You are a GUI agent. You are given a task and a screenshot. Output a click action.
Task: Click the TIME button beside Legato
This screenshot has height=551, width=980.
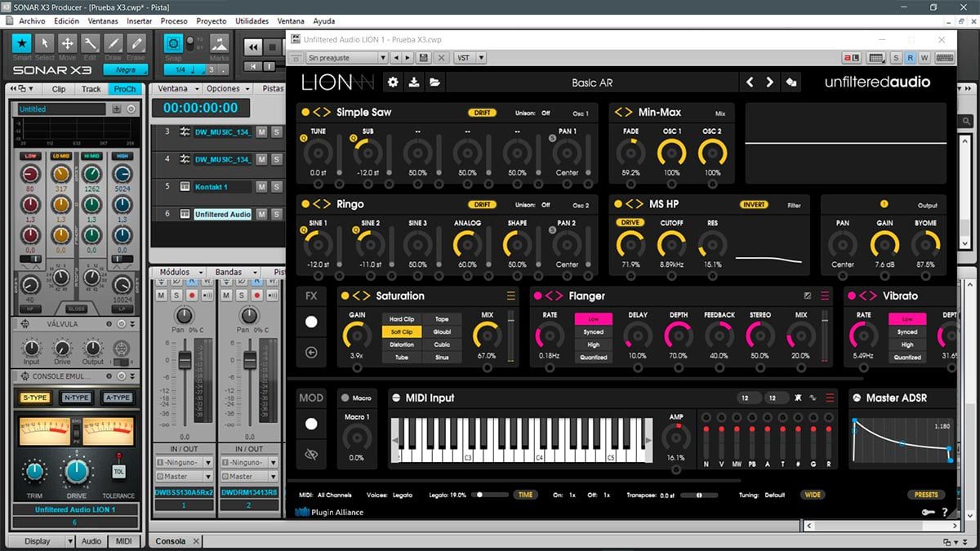click(525, 495)
